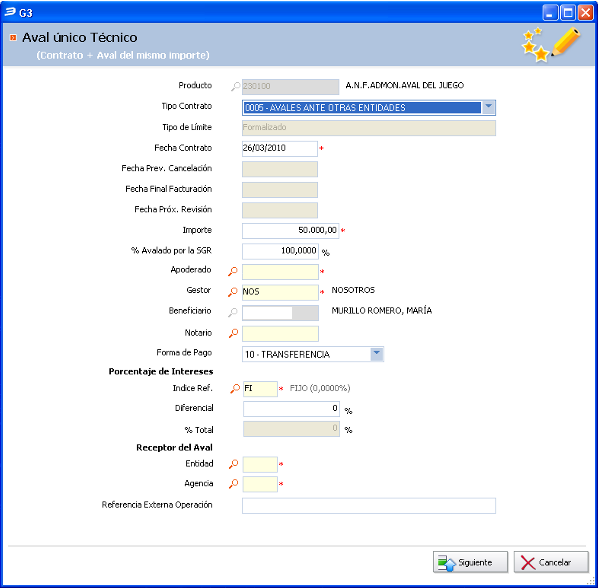Click the Siguiente button
The width and height of the screenshot is (598, 588).
(470, 562)
